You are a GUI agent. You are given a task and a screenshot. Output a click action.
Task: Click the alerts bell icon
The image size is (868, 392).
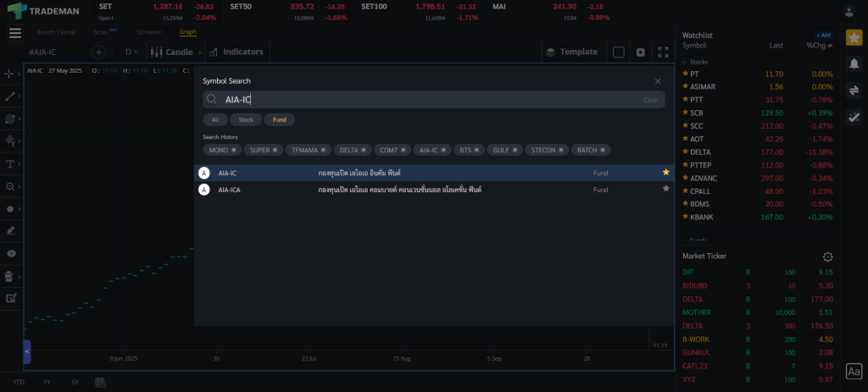(x=854, y=63)
